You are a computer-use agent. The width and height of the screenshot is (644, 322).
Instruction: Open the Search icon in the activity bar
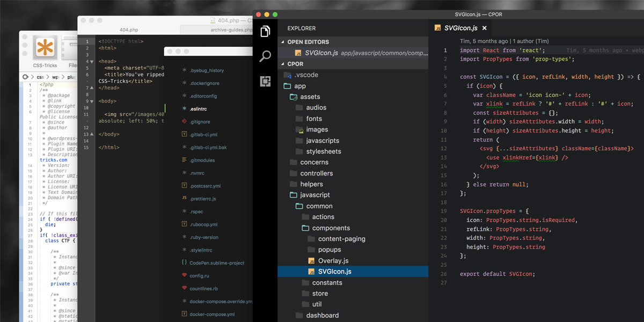click(x=265, y=56)
